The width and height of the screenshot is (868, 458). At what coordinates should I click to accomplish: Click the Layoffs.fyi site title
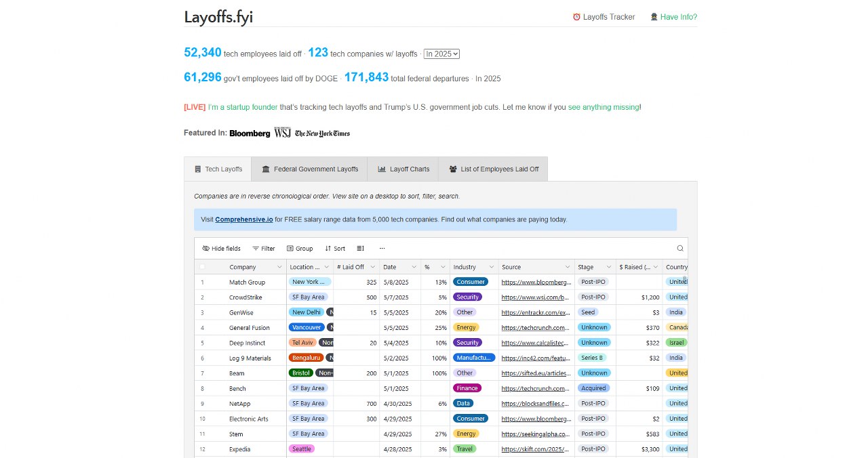point(218,17)
